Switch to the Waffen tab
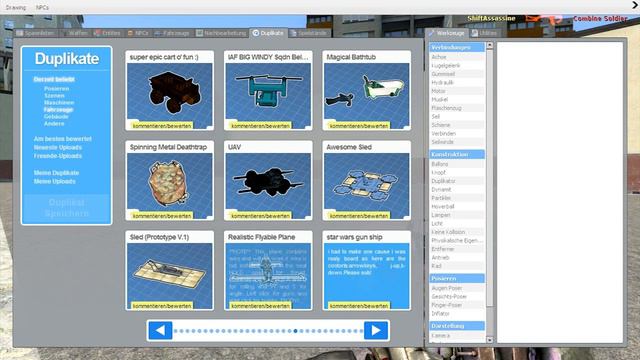Viewport: 640px width, 360px height. coord(75,33)
